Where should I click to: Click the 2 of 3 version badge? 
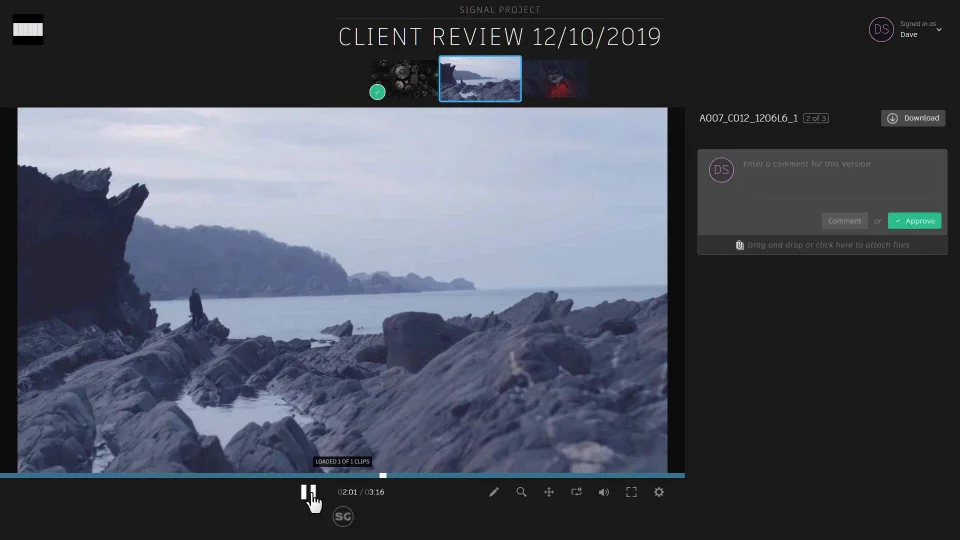click(x=816, y=118)
